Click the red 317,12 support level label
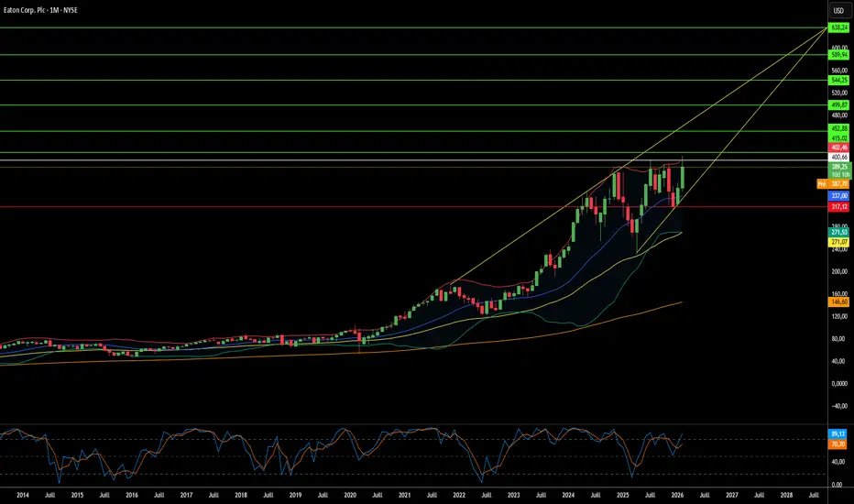854x504 pixels. [838, 207]
